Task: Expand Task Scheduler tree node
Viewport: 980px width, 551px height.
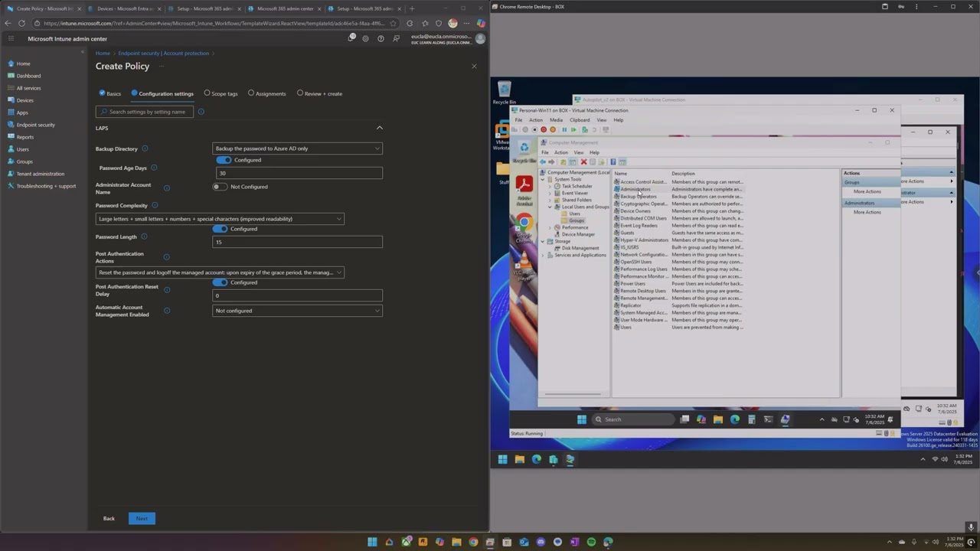Action: [x=550, y=186]
